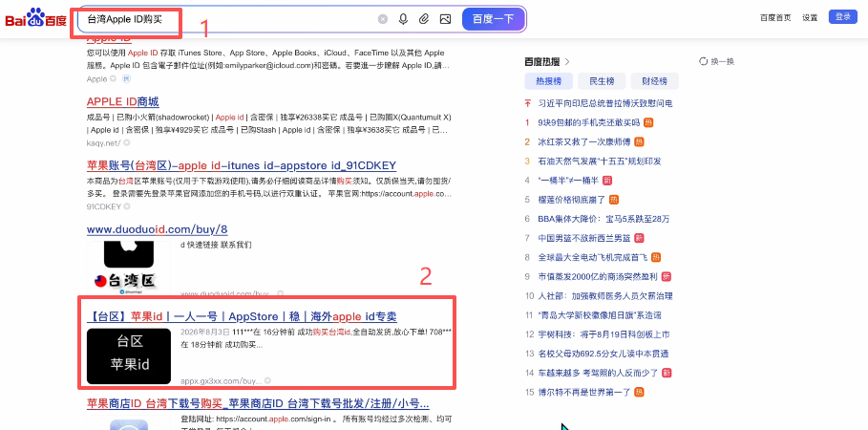Click kaqy.net/ source text
Screen dimensions: 868x430
click(104, 143)
